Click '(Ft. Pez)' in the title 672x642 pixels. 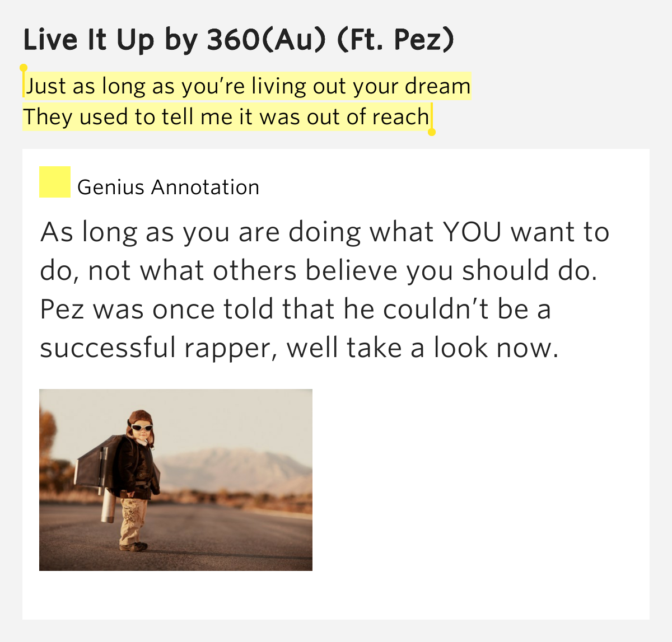[x=395, y=40]
